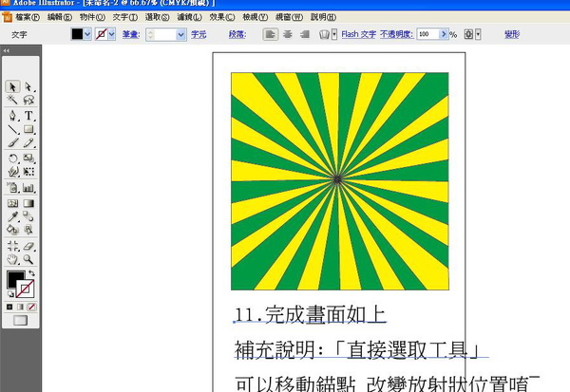Select the Direct Selection (white arrow) tool

[x=28, y=86]
